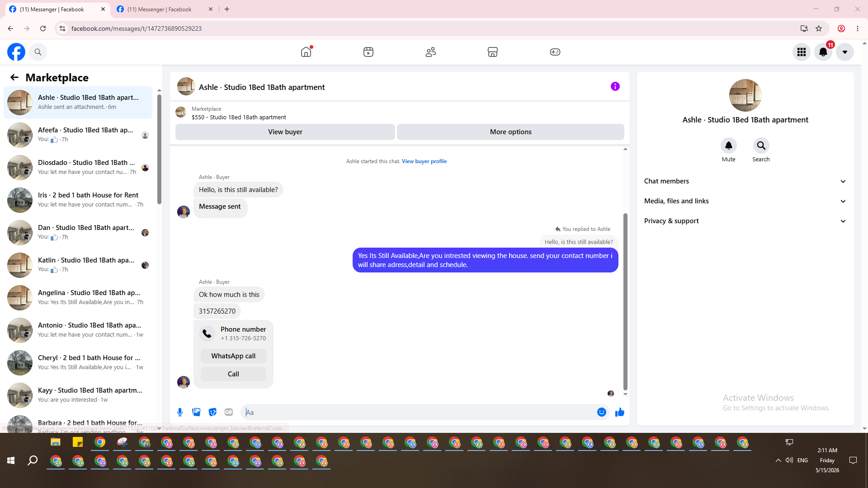Expand Privacy & support section
Screen dimensions: 868x488
(745, 221)
